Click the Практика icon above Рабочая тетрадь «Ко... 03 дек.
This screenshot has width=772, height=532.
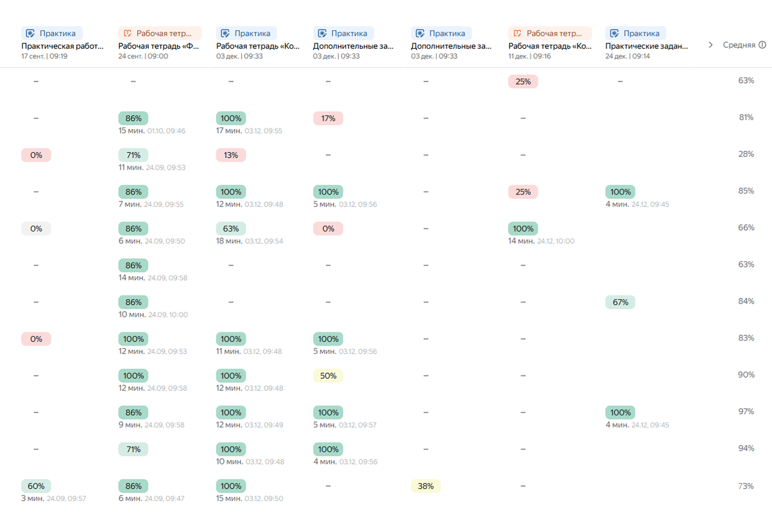pyautogui.click(x=225, y=34)
